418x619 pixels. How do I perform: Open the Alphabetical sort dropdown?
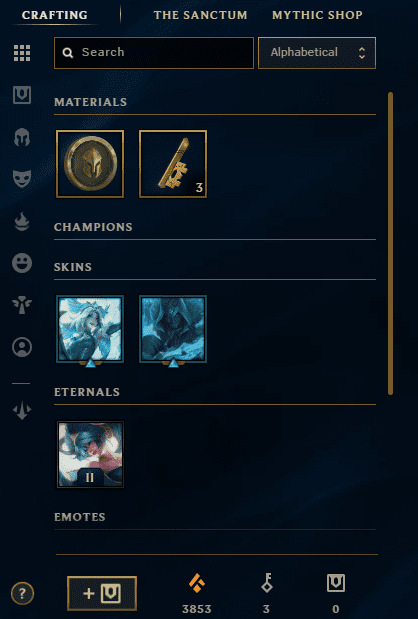coord(317,53)
